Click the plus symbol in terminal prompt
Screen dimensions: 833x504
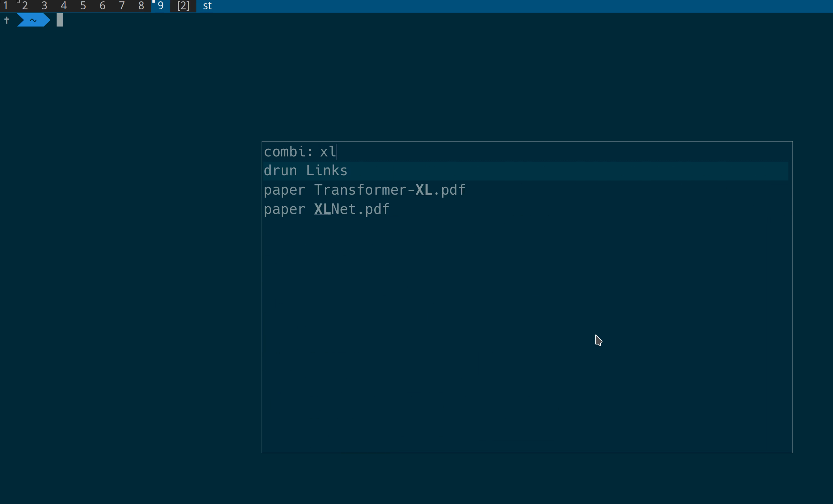(7, 20)
